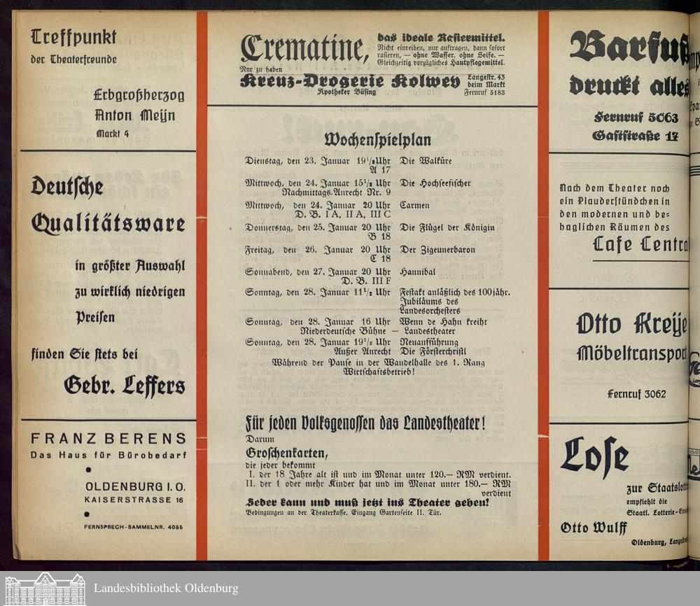Select the Die Walküre schedule entry
The image size is (700, 606).
pyautogui.click(x=426, y=160)
